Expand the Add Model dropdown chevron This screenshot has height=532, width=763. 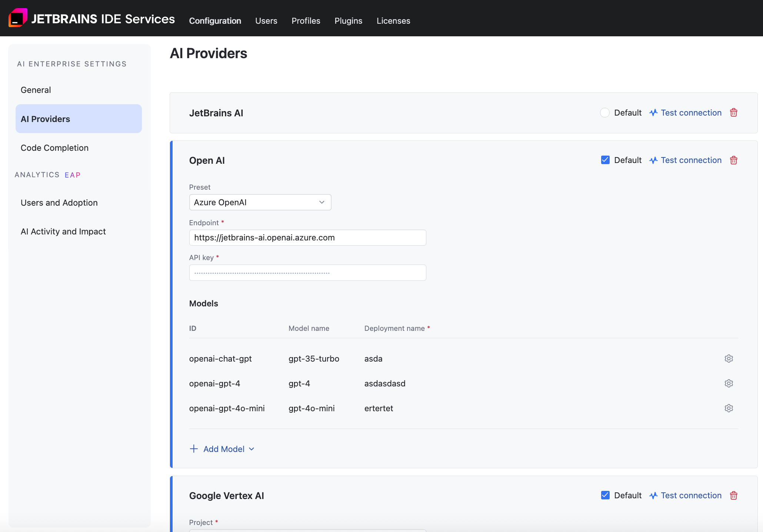click(x=252, y=449)
